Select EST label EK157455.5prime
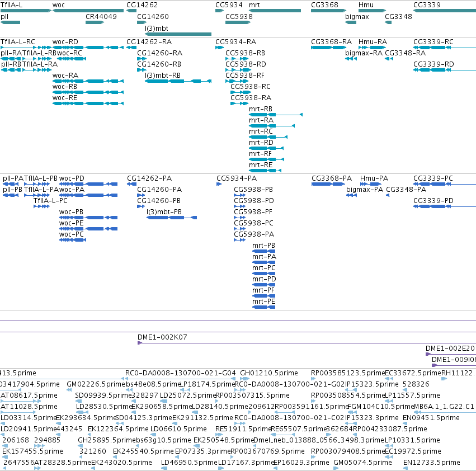476x471 pixels. click(32, 451)
